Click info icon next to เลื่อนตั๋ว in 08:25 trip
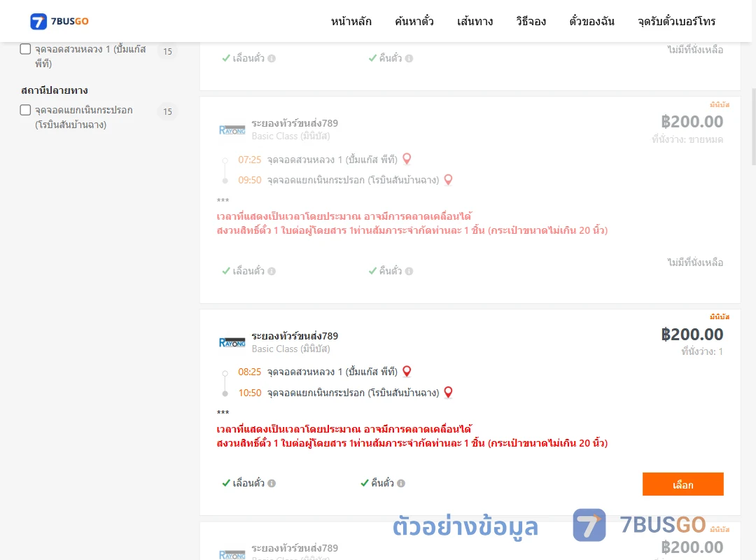 272,483
